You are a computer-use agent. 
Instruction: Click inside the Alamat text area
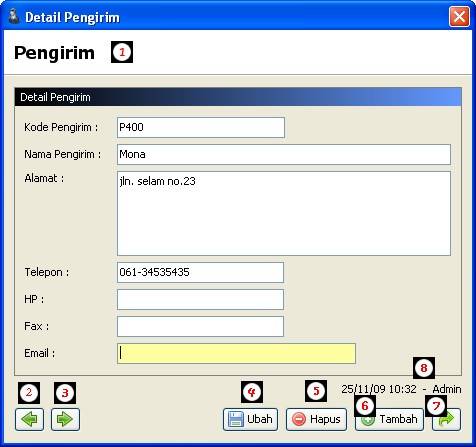click(x=284, y=213)
